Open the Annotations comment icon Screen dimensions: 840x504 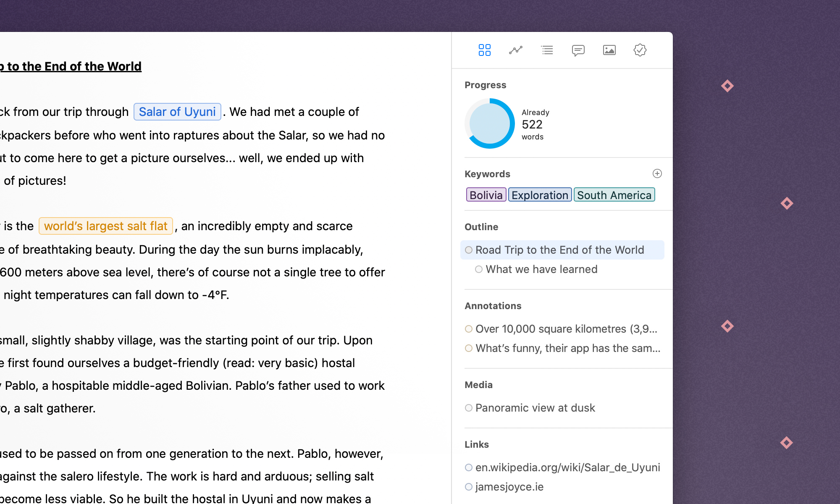[577, 50]
